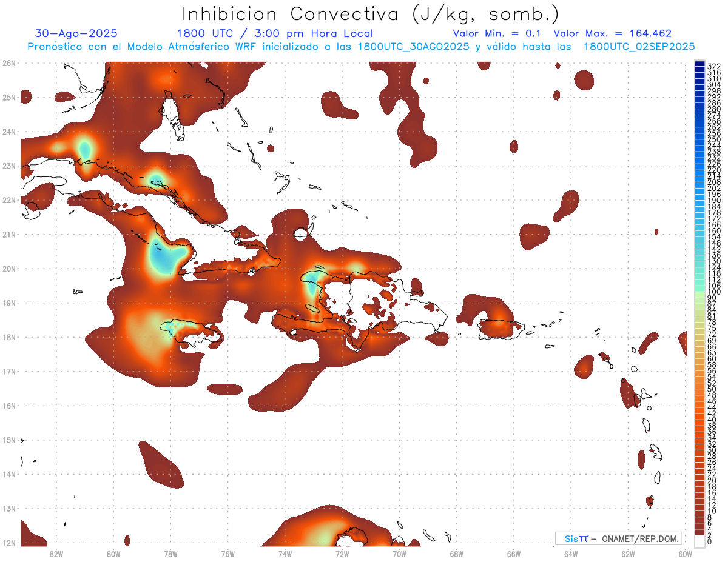Click latitude label '13N'
This screenshot has width=728, height=562.
pyautogui.click(x=8, y=508)
